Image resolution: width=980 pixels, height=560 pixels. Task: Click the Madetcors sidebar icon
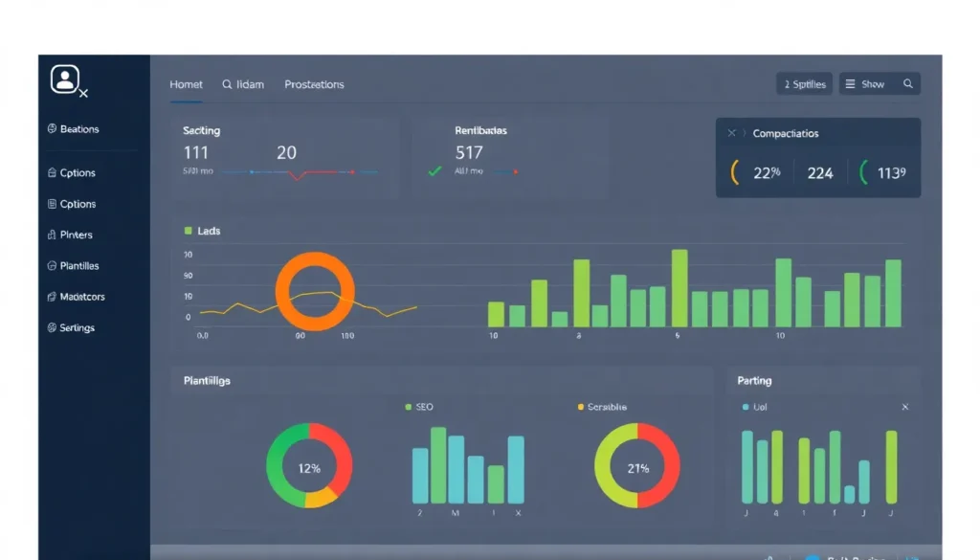[x=52, y=297]
